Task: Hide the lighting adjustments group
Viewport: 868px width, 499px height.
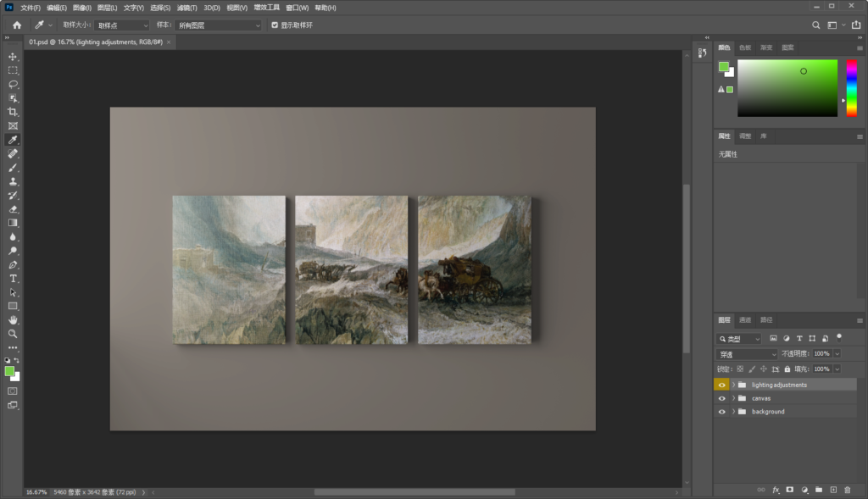Action: (721, 385)
